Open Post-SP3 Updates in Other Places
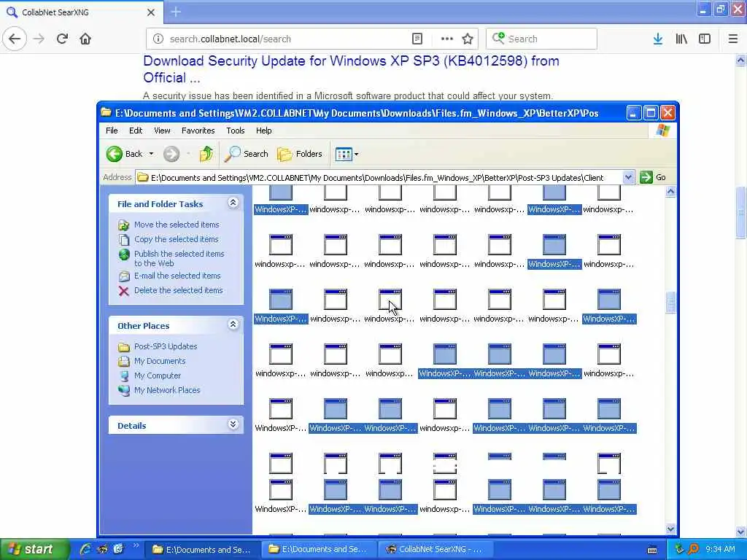 (166, 346)
